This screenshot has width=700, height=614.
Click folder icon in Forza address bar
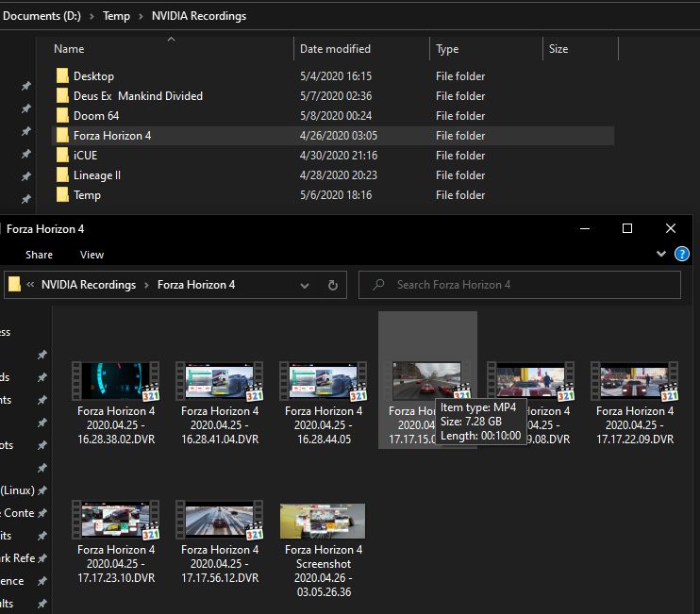pyautogui.click(x=15, y=284)
